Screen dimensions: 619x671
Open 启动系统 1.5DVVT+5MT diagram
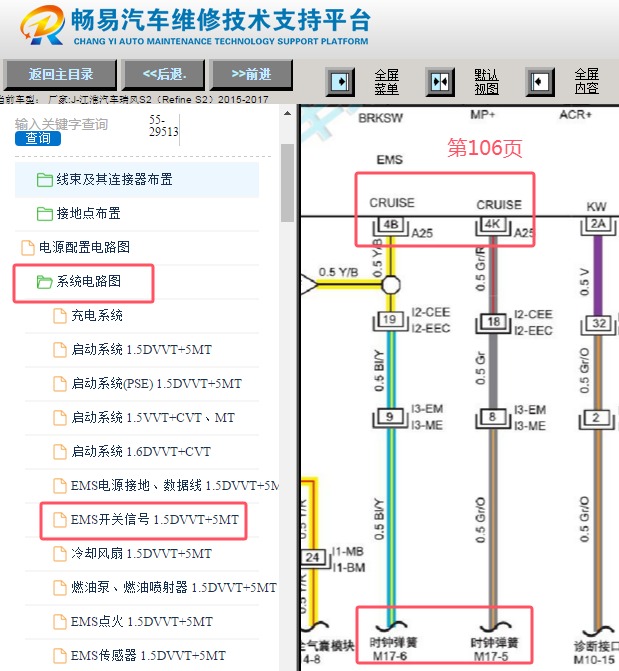(141, 350)
